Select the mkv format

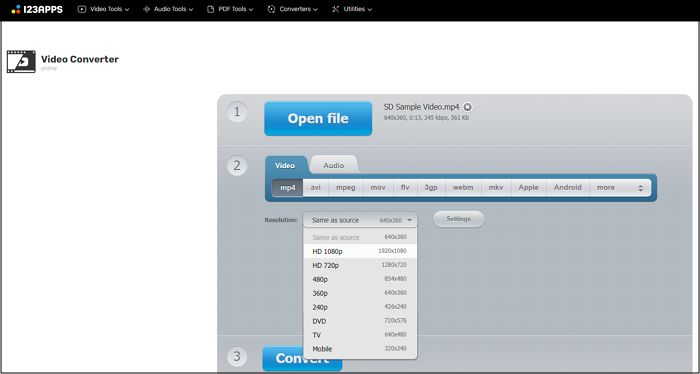(x=496, y=187)
